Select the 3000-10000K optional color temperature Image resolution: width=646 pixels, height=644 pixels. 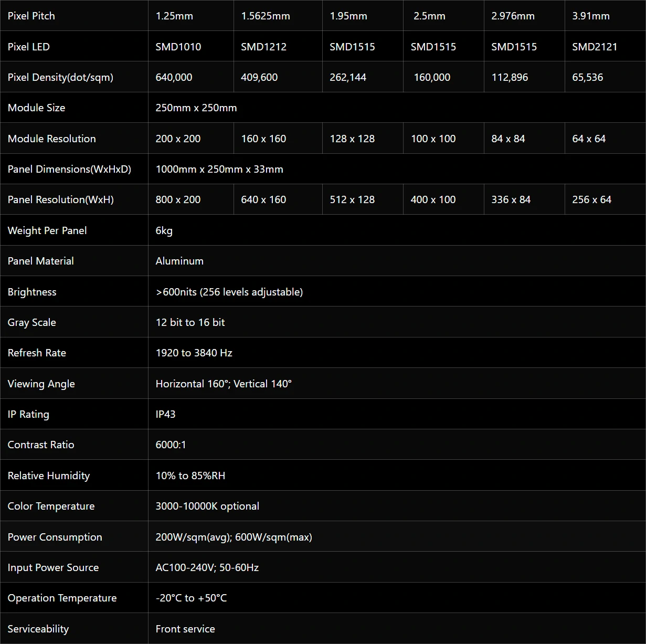pos(207,506)
